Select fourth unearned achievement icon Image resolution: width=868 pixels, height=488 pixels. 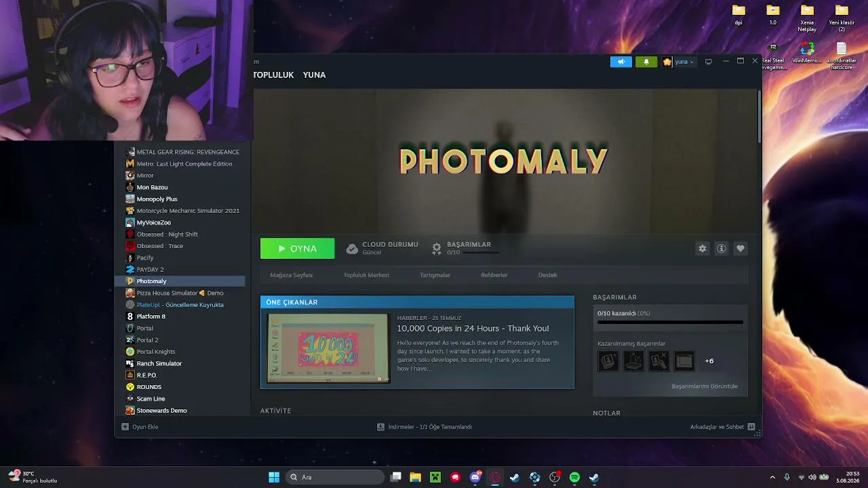684,361
